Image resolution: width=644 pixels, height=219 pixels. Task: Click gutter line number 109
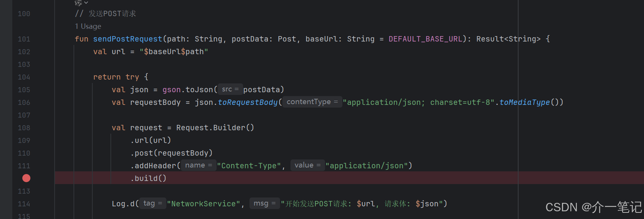tap(24, 141)
